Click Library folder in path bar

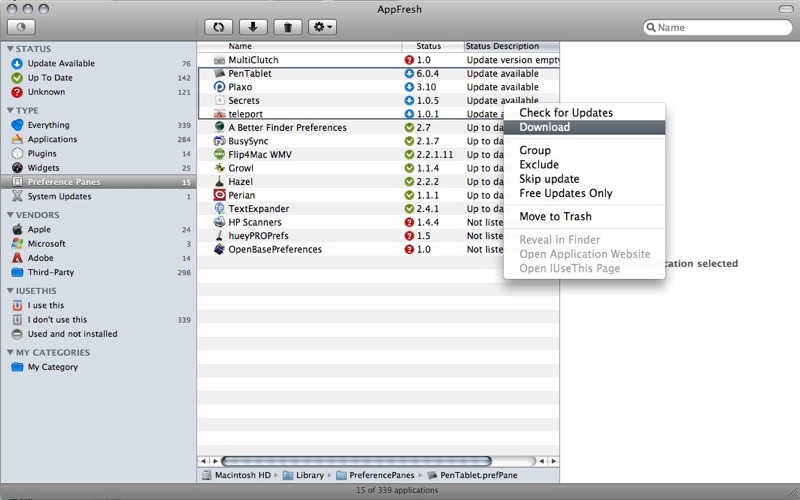(303, 475)
